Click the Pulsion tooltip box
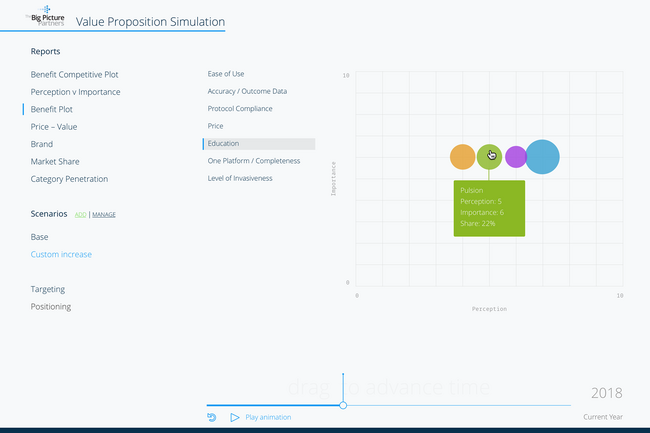 [x=489, y=208]
